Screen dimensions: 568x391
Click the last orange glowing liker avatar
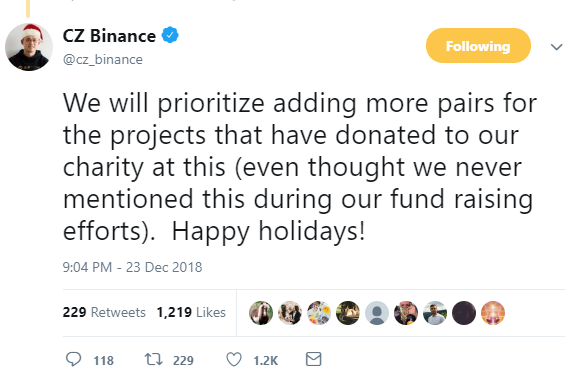pos(493,313)
